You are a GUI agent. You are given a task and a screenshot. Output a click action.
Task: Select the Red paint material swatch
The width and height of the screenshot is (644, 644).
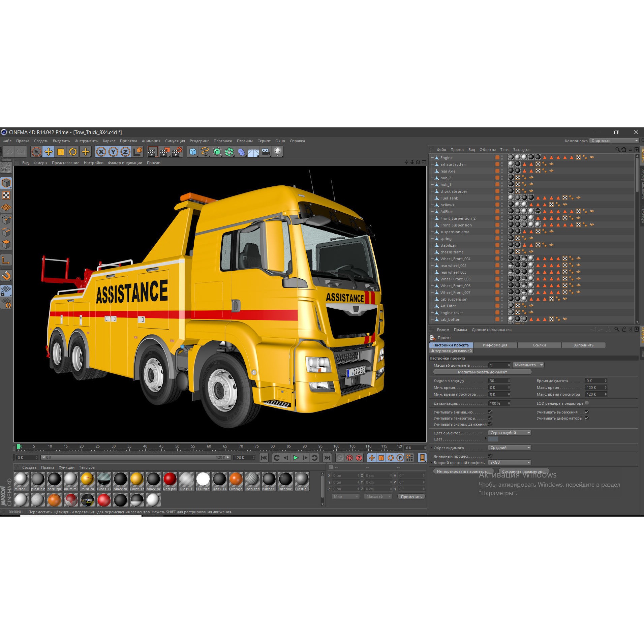(x=170, y=479)
